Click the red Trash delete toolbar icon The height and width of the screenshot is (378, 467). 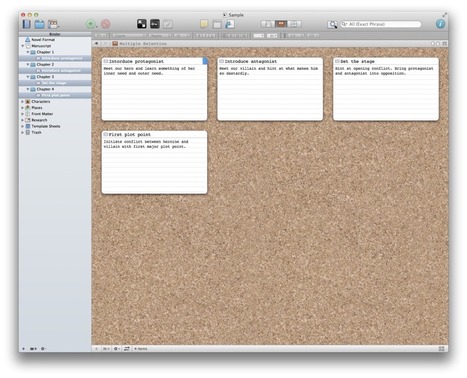pos(106,24)
